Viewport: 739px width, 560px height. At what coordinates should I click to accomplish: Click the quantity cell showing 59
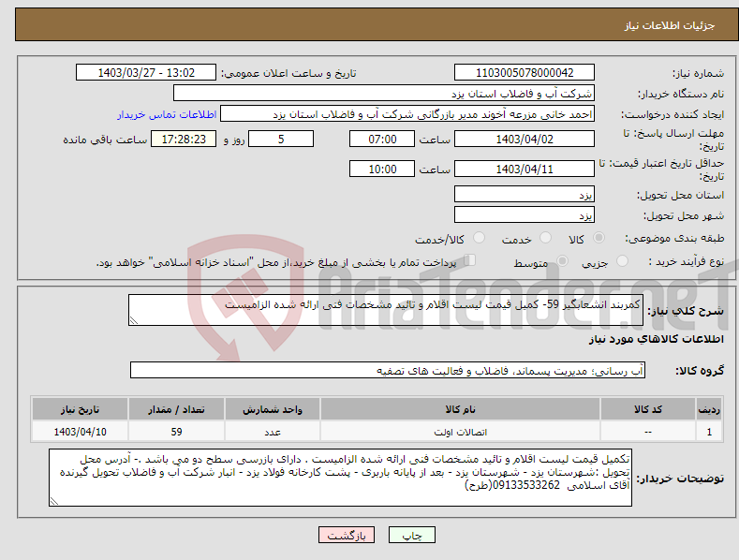click(x=176, y=432)
